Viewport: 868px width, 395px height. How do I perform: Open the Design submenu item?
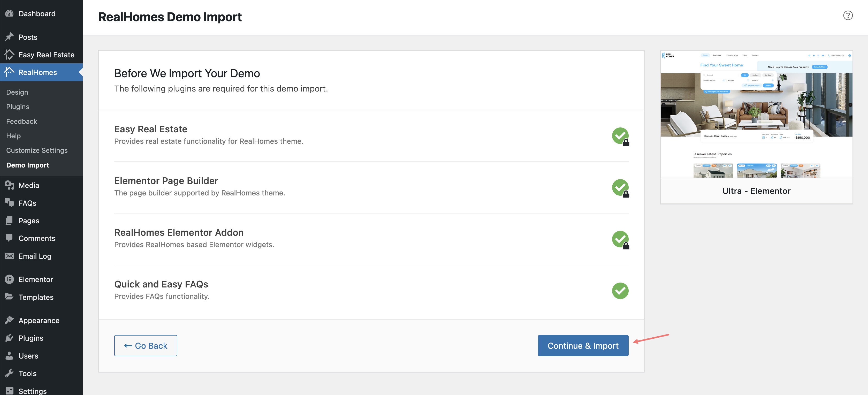pyautogui.click(x=17, y=92)
